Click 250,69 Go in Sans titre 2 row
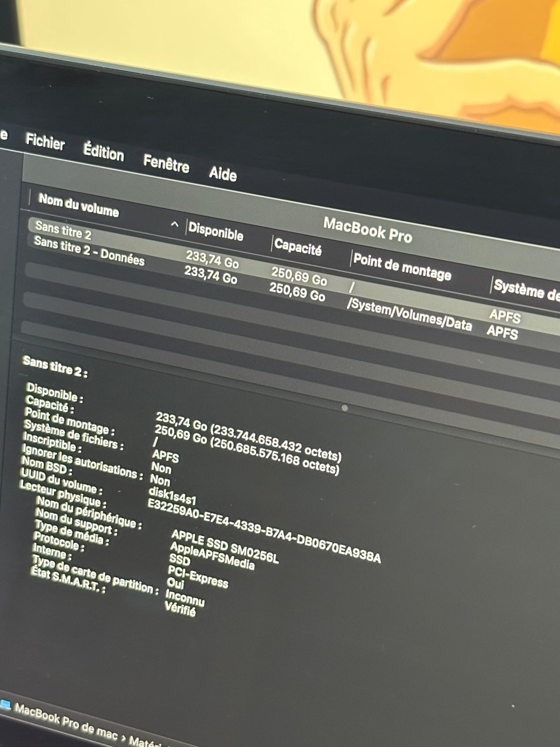This screenshot has width=560, height=747. point(299,276)
